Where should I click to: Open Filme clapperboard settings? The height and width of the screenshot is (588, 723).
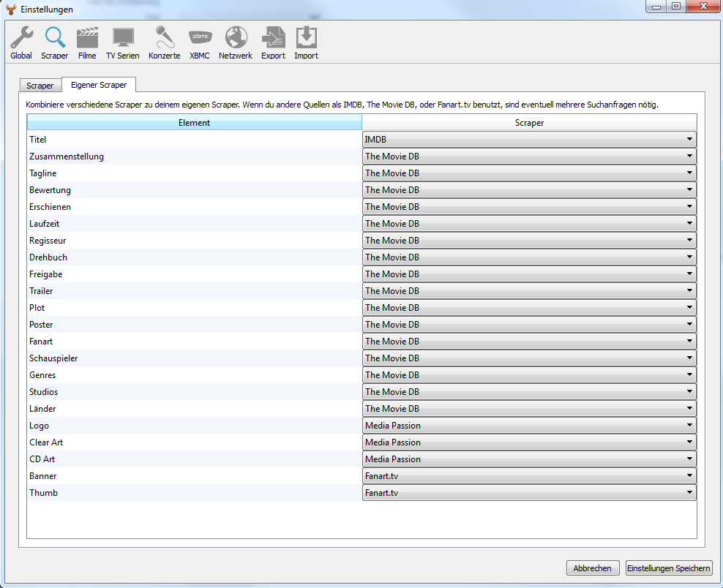point(87,38)
